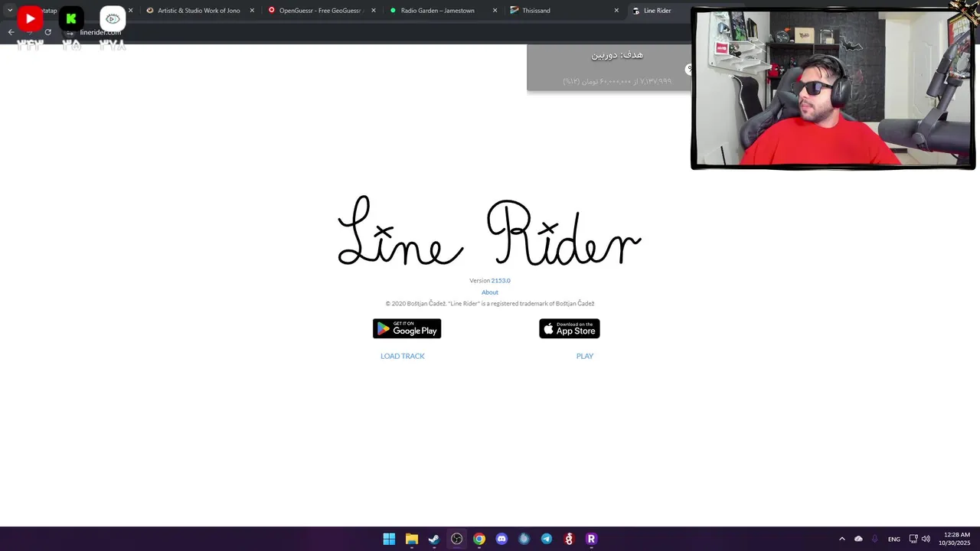Click the volume speaker tray icon
Image resolution: width=980 pixels, height=551 pixels.
pyautogui.click(x=926, y=539)
